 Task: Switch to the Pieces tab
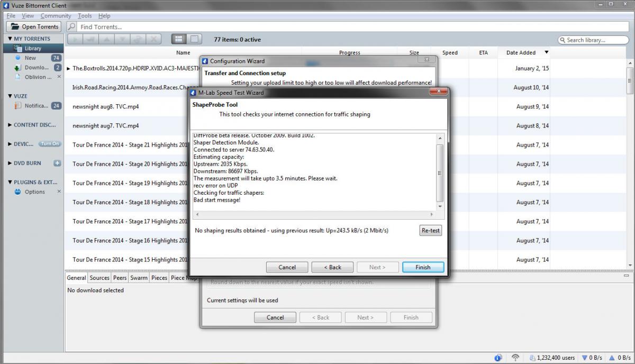[159, 278]
